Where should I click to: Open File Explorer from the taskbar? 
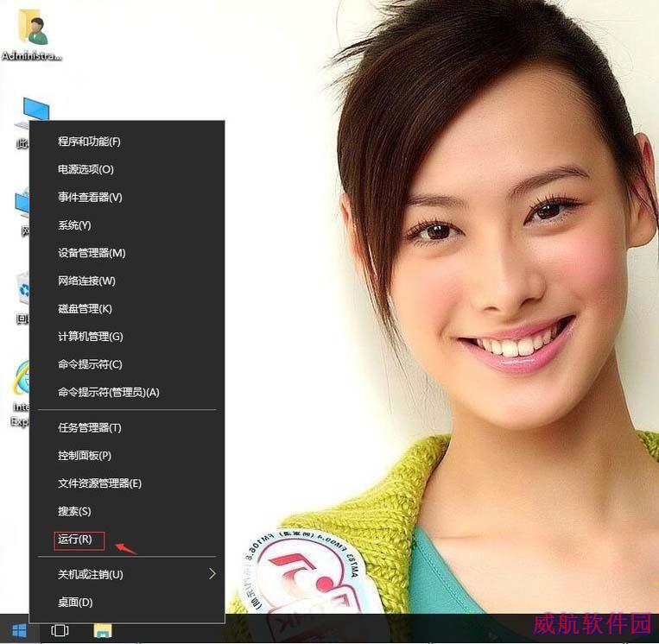[103, 630]
